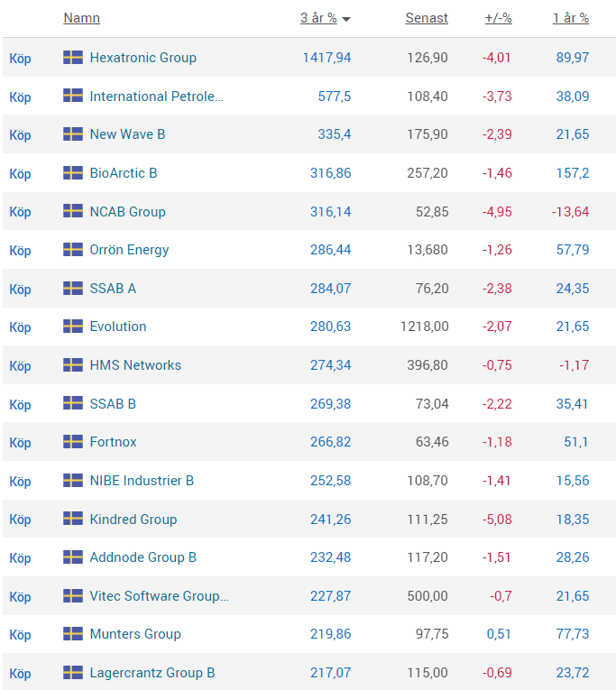Click the flag icon beside Evolution
Viewport: 616px width, 690px height.
pos(73,327)
